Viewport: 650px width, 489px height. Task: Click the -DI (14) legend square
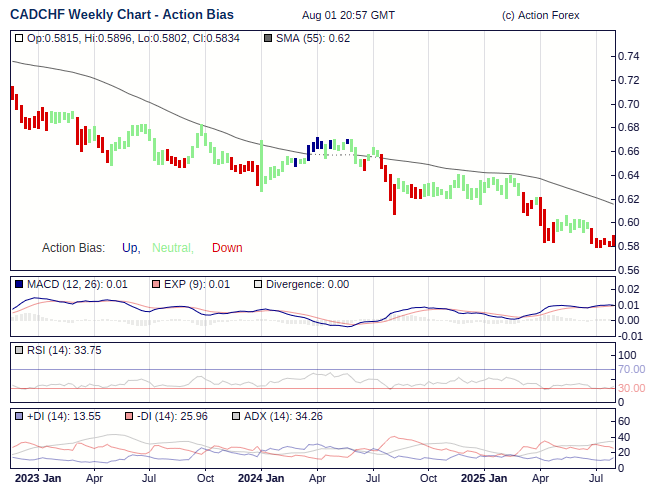coord(128,415)
